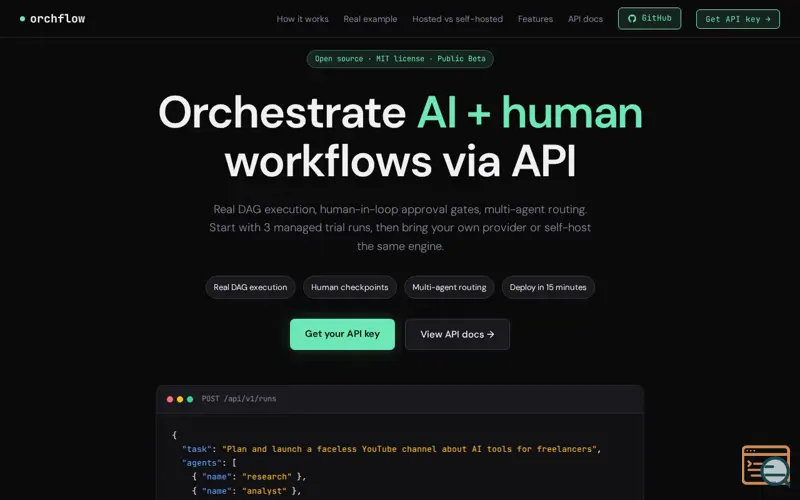This screenshot has height=500, width=800.
Task: Click the GitHub button in the header
Action: (649, 18)
